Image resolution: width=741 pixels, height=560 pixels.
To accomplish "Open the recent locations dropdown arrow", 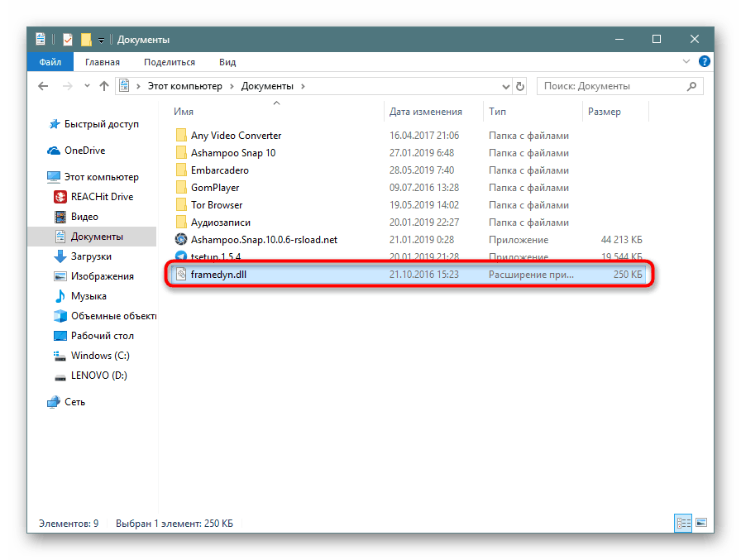I will click(x=87, y=86).
